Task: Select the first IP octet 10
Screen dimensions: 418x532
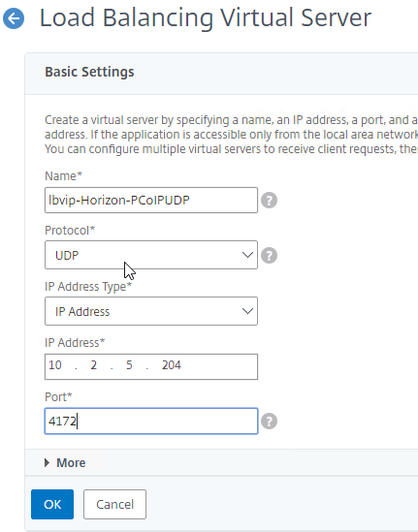Action: point(55,365)
